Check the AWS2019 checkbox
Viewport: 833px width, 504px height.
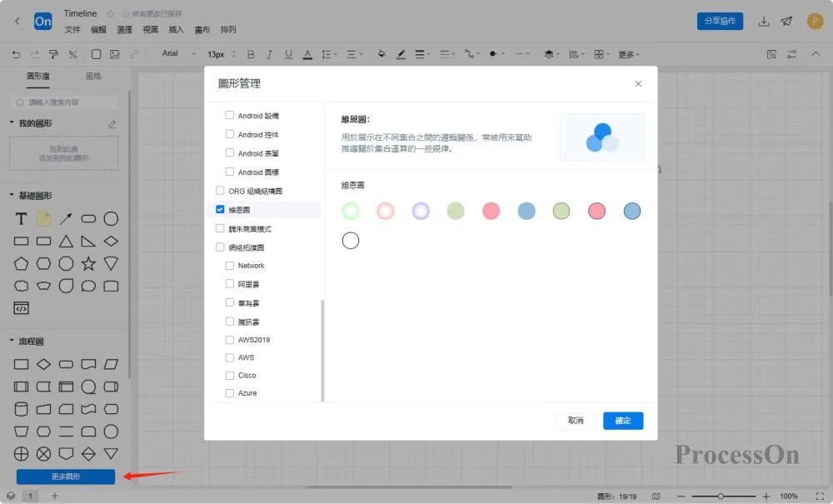click(230, 340)
